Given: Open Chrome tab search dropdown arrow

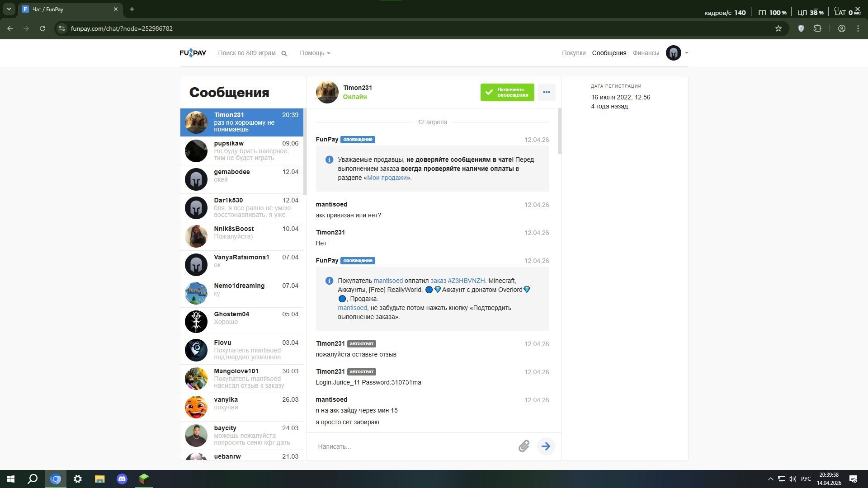Looking at the screenshot, I should (9, 9).
